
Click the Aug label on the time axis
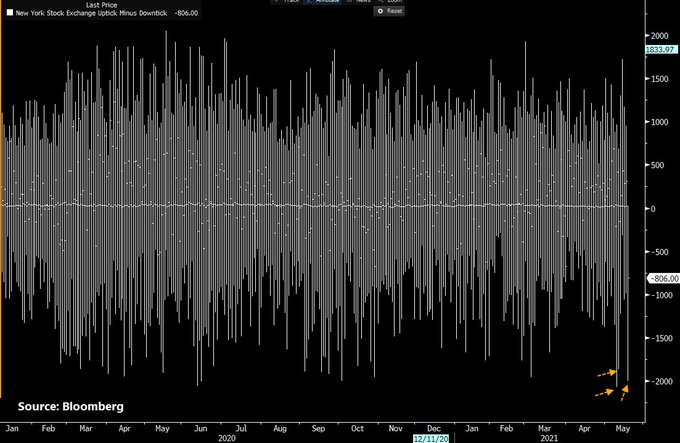point(280,429)
